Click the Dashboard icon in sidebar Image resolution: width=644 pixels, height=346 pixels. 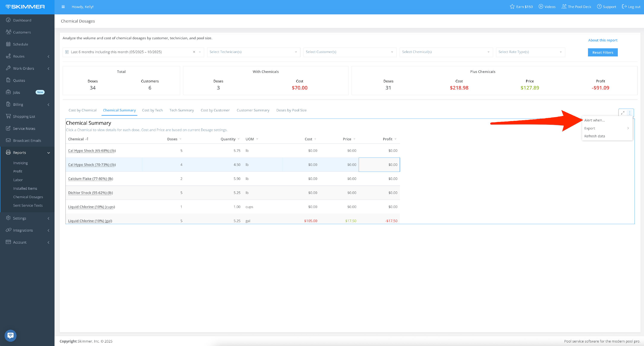(8, 20)
